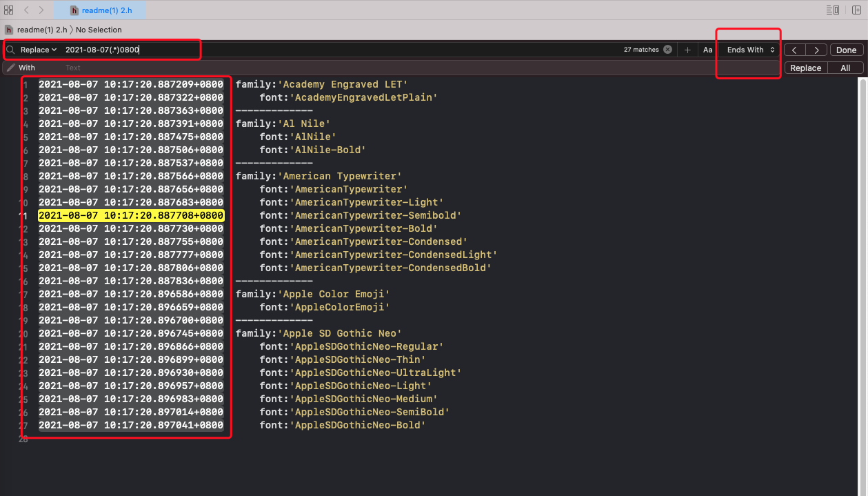The width and height of the screenshot is (868, 496).
Task: Click the forward navigation chevron
Action: point(41,10)
